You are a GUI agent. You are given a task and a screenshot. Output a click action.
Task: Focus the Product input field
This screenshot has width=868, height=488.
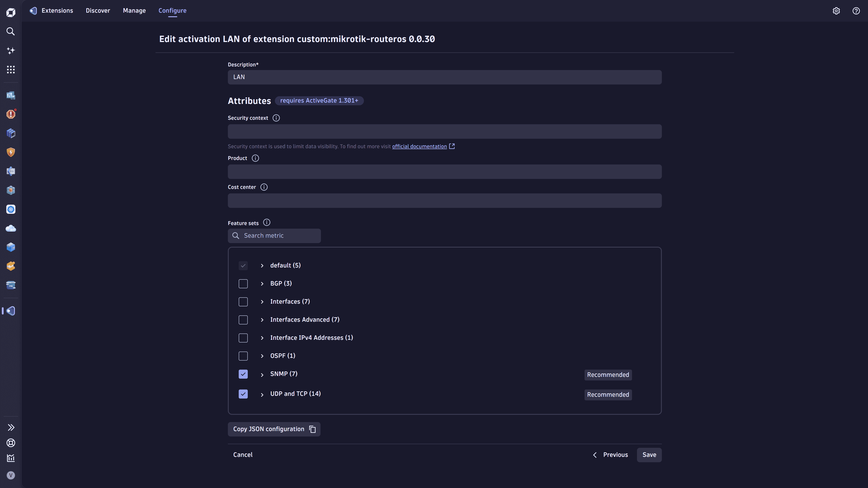pyautogui.click(x=444, y=171)
